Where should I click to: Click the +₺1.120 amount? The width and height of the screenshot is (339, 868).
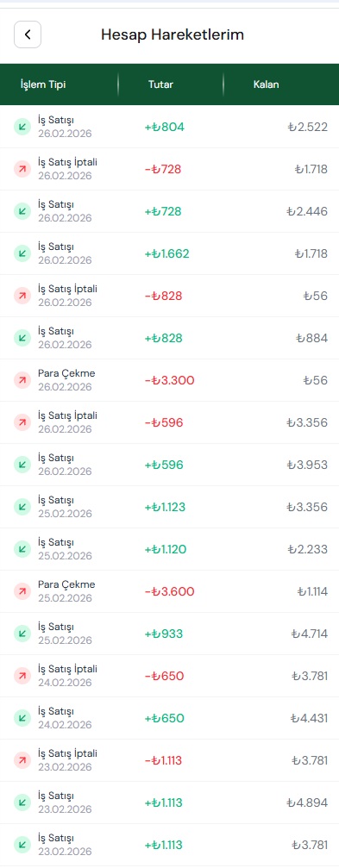[x=166, y=549]
